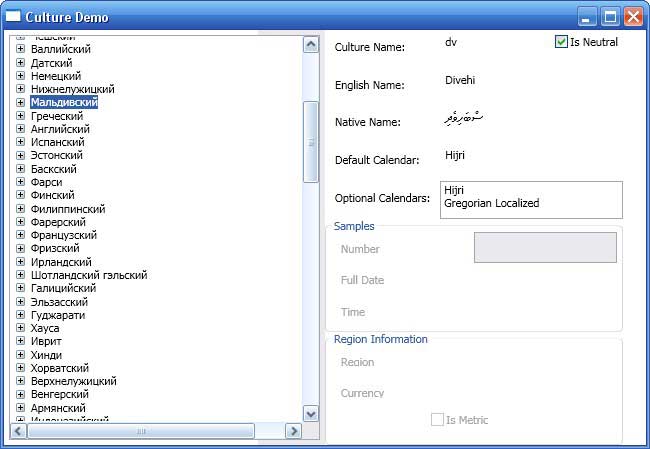Expand the Мальдивский tree node
The image size is (650, 449).
pos(20,102)
